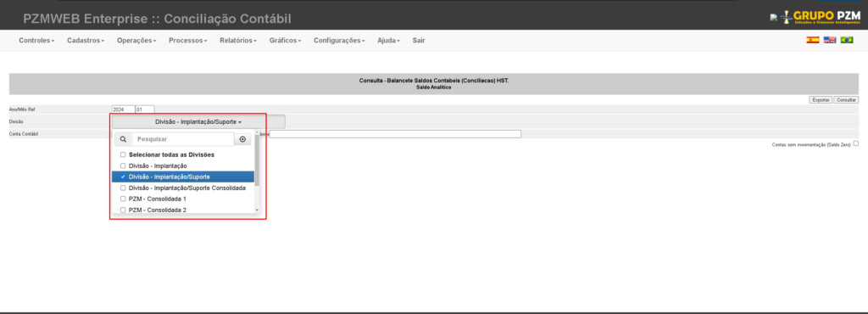Click the Exportar button
Screen dimensions: 868x314
(x=821, y=99)
